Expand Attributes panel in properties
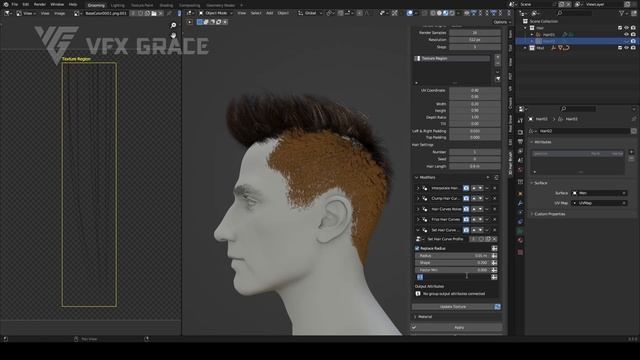Viewport: 640px width, 360px height. coord(542,142)
